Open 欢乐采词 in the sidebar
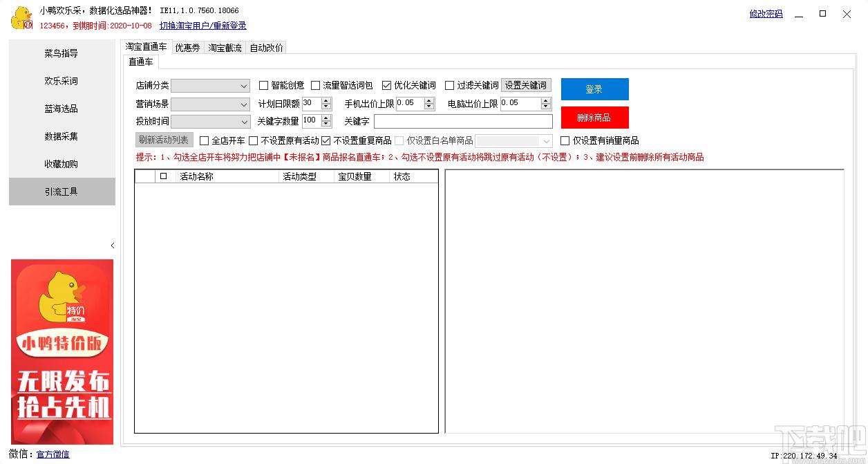 click(x=62, y=81)
